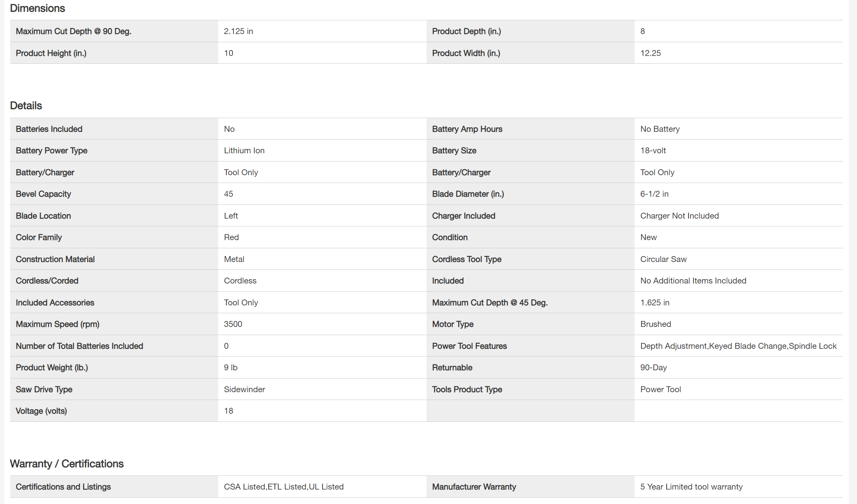Click the Warranty / Certifications heading
This screenshot has width=857, height=504.
click(66, 464)
